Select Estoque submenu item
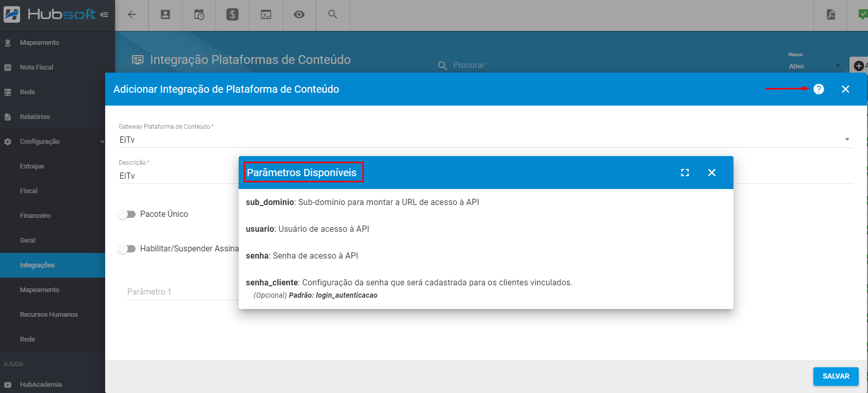868x393 pixels. coord(32,166)
